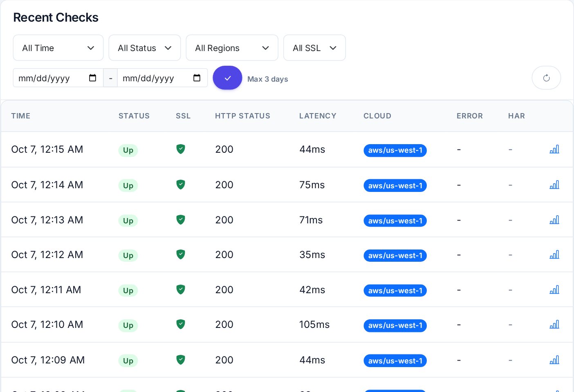
Task: Open chart icon for 12:15 AM check
Action: [x=554, y=149]
